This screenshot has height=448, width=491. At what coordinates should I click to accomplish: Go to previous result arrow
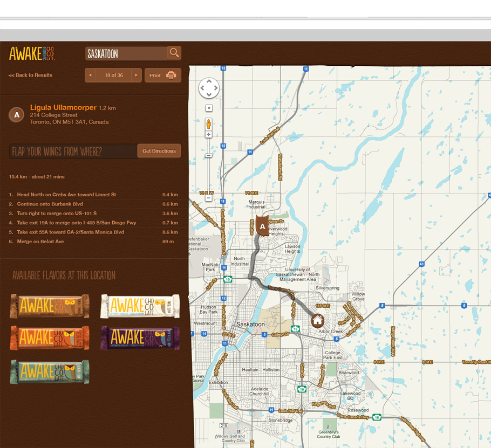[x=90, y=75]
